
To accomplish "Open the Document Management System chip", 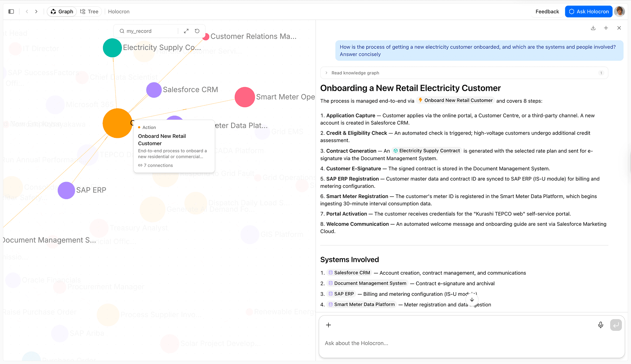I will coord(367,283).
